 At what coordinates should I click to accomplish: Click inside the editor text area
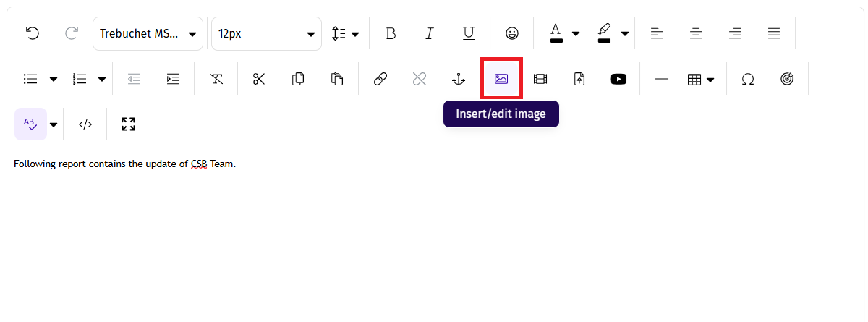pos(434,232)
